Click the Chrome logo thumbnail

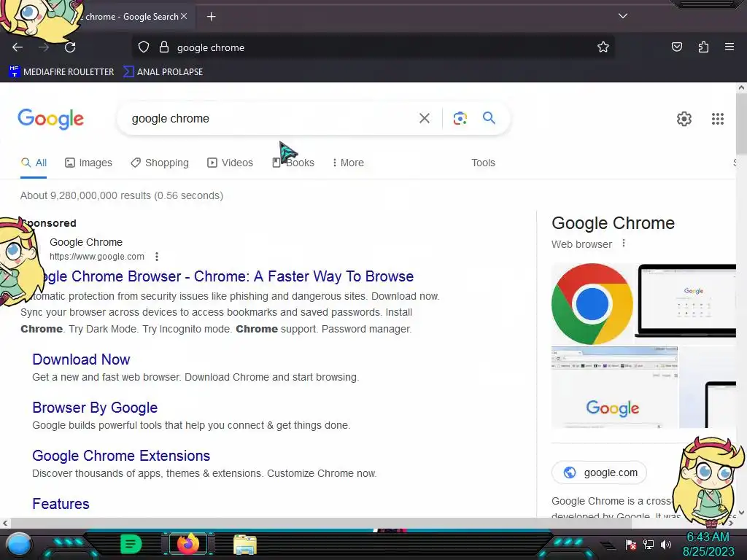(x=592, y=304)
